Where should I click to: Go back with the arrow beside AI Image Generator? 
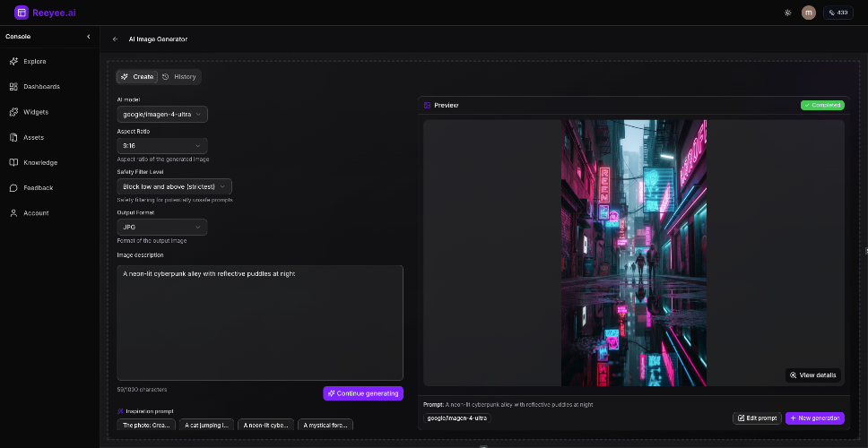tap(115, 39)
